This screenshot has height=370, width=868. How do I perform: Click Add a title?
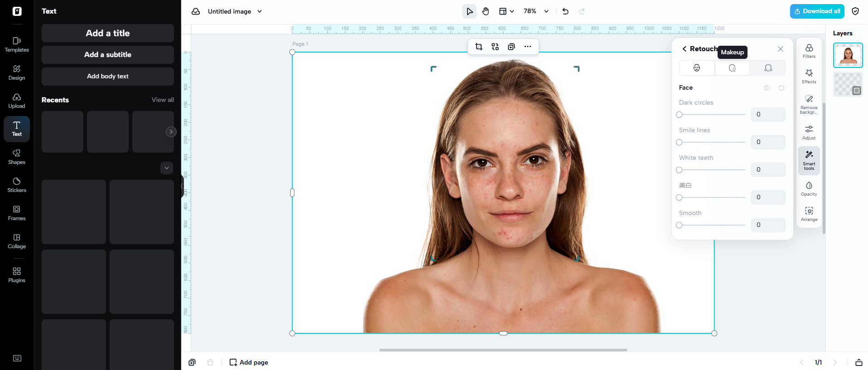coord(108,33)
